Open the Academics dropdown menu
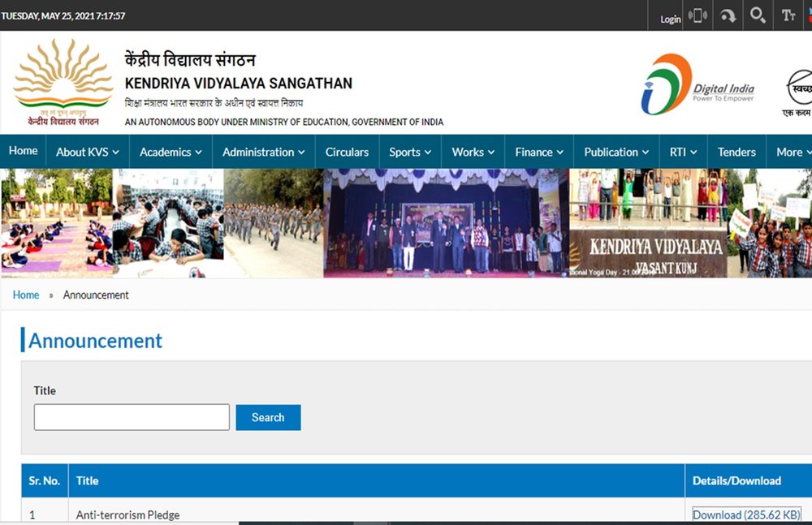The height and width of the screenshot is (525, 812). [x=171, y=152]
